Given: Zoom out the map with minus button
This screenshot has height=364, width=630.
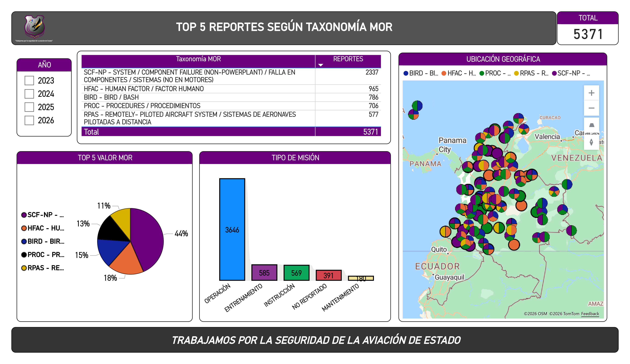Looking at the screenshot, I should tap(591, 108).
